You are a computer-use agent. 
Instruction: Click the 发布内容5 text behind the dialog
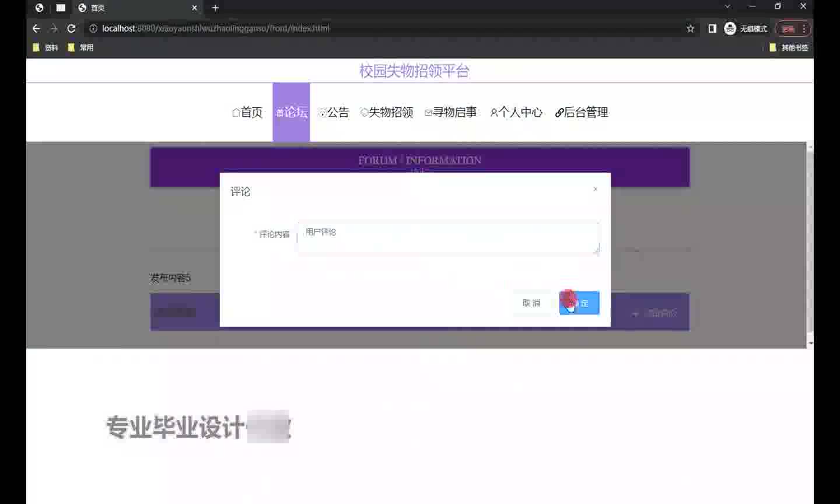(170, 278)
